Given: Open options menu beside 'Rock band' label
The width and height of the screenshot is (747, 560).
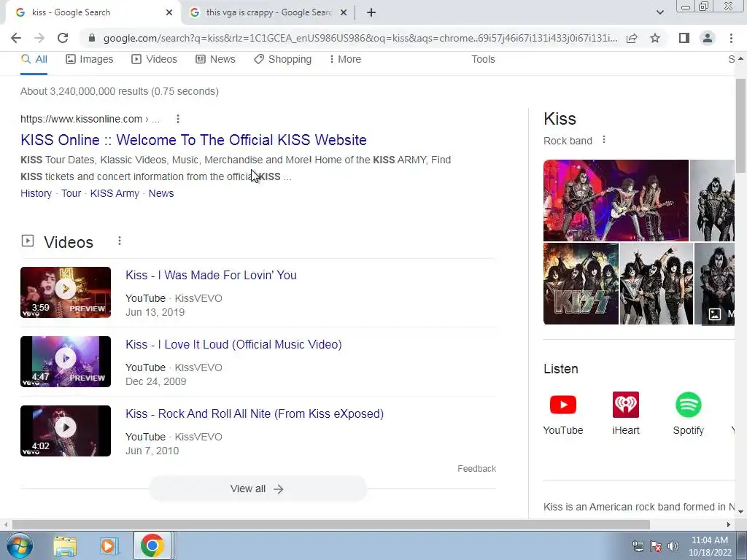Looking at the screenshot, I should 604,140.
